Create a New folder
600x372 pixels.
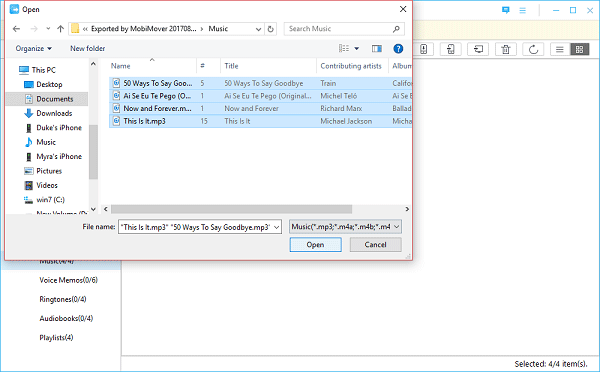coord(88,49)
